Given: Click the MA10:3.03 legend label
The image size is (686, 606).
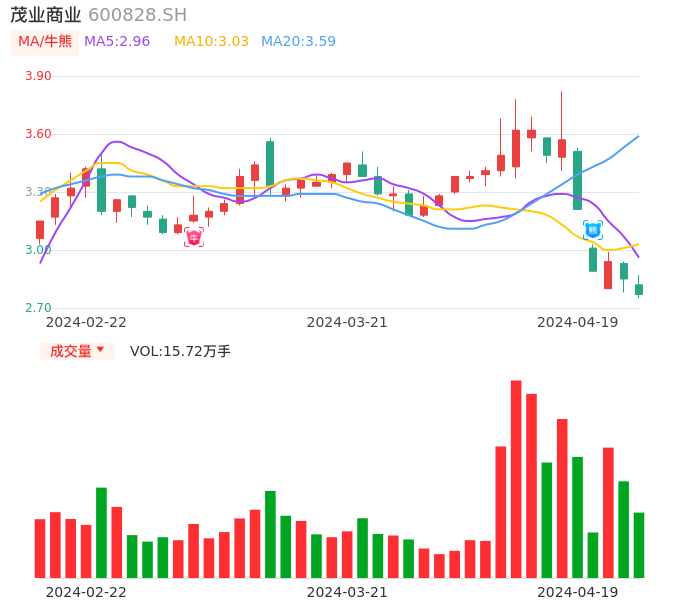Looking at the screenshot, I should (211, 42).
